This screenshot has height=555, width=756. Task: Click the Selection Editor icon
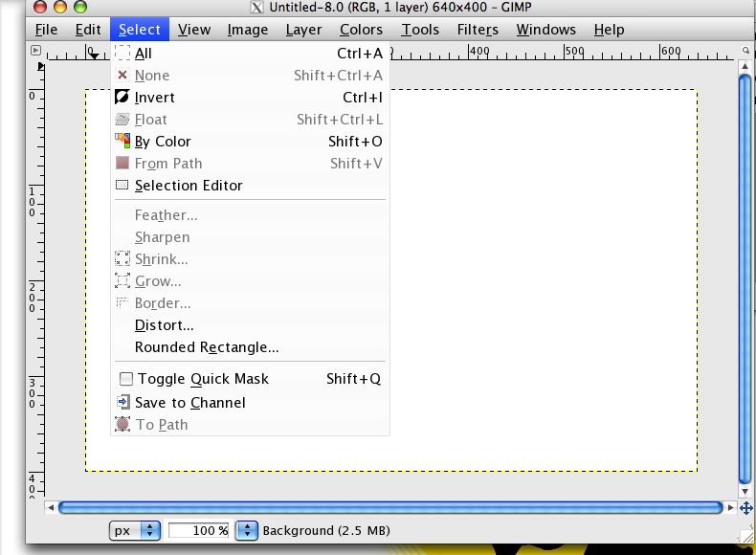[x=122, y=186]
